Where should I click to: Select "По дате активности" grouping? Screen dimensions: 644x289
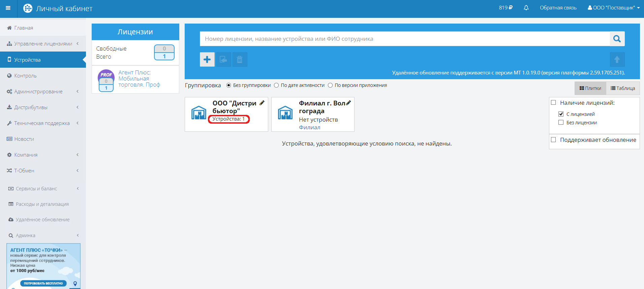point(277,86)
